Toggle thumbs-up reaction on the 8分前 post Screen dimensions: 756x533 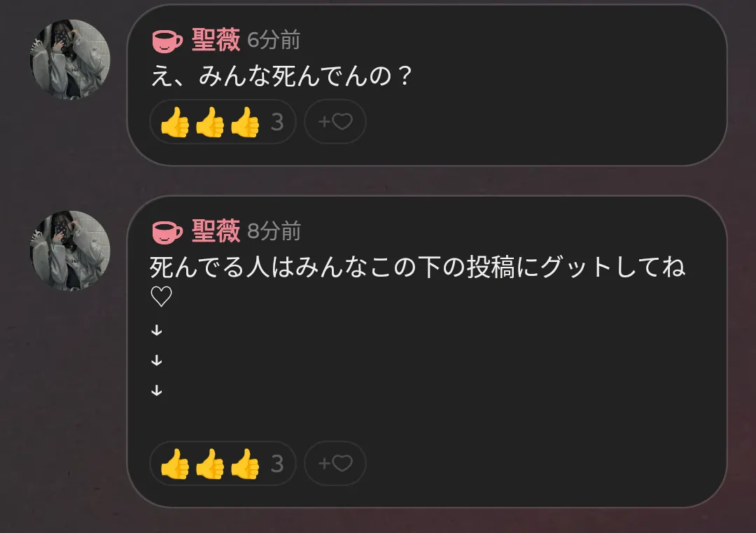point(223,464)
